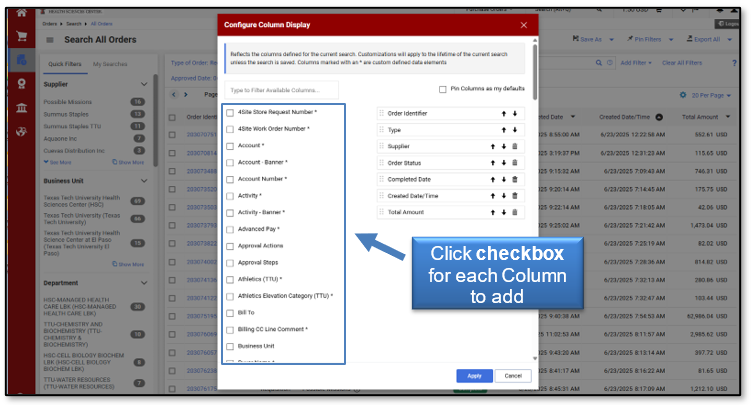Viewport: 751px width, 405px height.
Task: Click the Filter Available Columns input
Action: pos(281,90)
